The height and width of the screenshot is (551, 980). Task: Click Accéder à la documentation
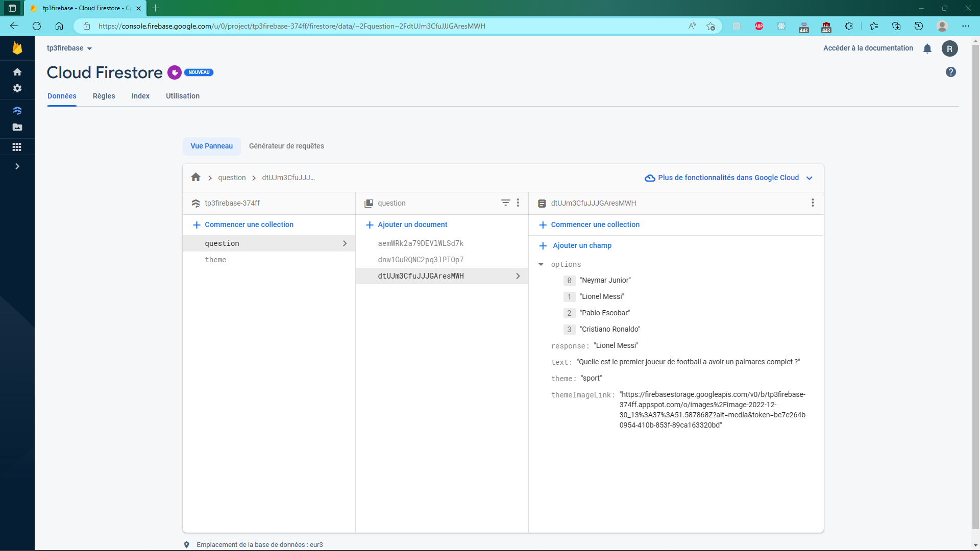pyautogui.click(x=868, y=48)
